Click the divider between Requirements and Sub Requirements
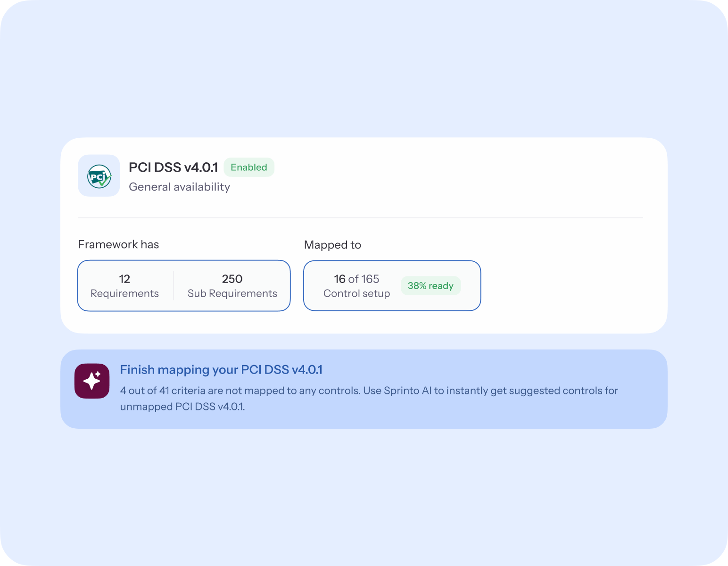This screenshot has width=728, height=566. (174, 286)
